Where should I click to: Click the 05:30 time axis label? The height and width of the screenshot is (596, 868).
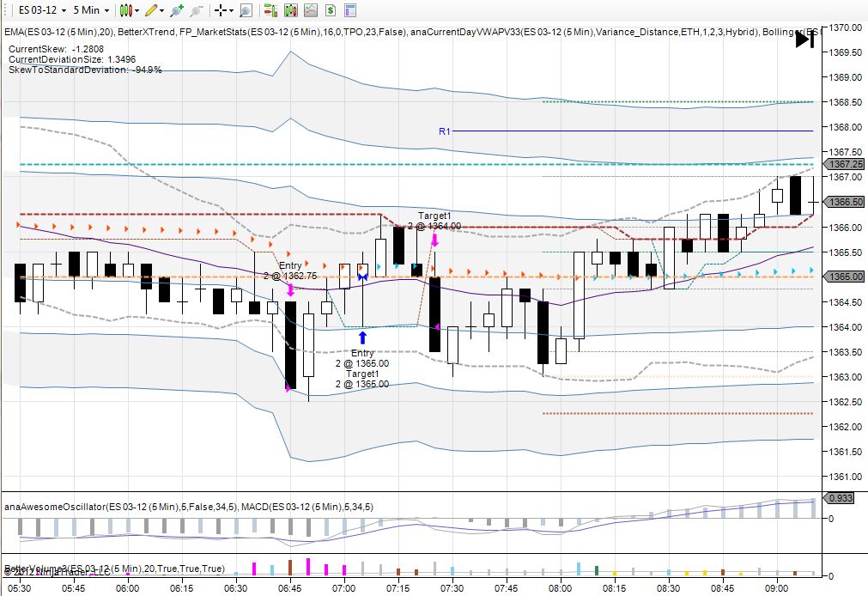click(x=20, y=588)
